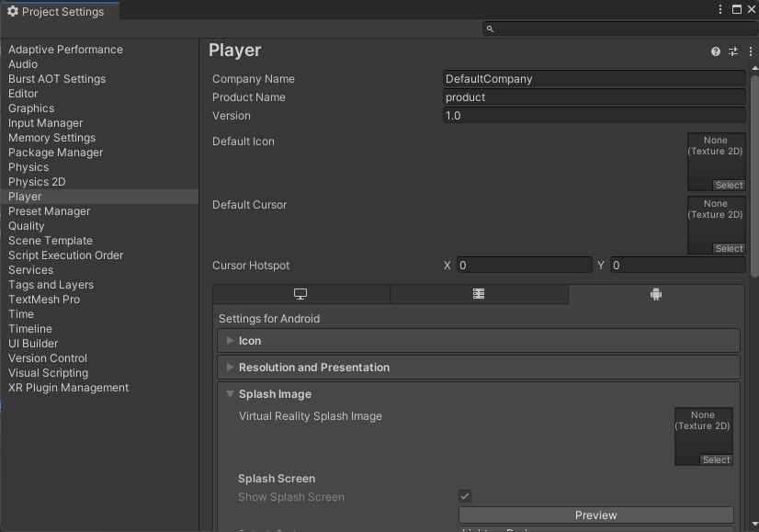Switch to Windows, Mac, Linux platform tab
This screenshot has width=759, height=532.
coord(300,294)
